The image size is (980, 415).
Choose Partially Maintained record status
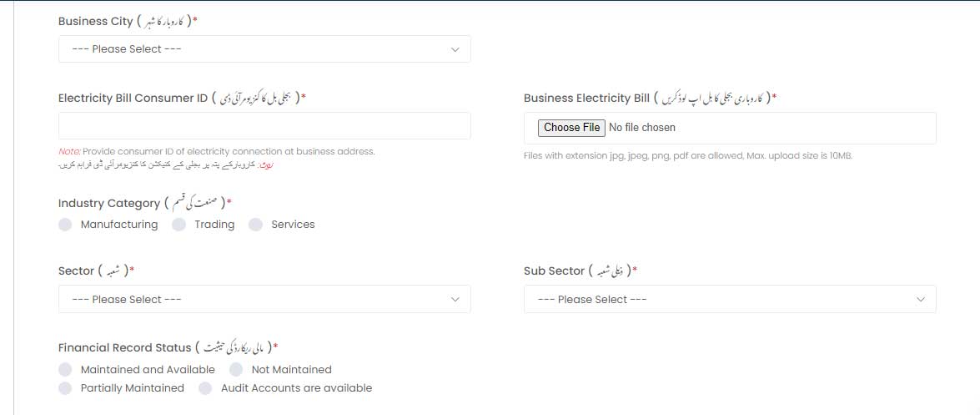click(65, 389)
